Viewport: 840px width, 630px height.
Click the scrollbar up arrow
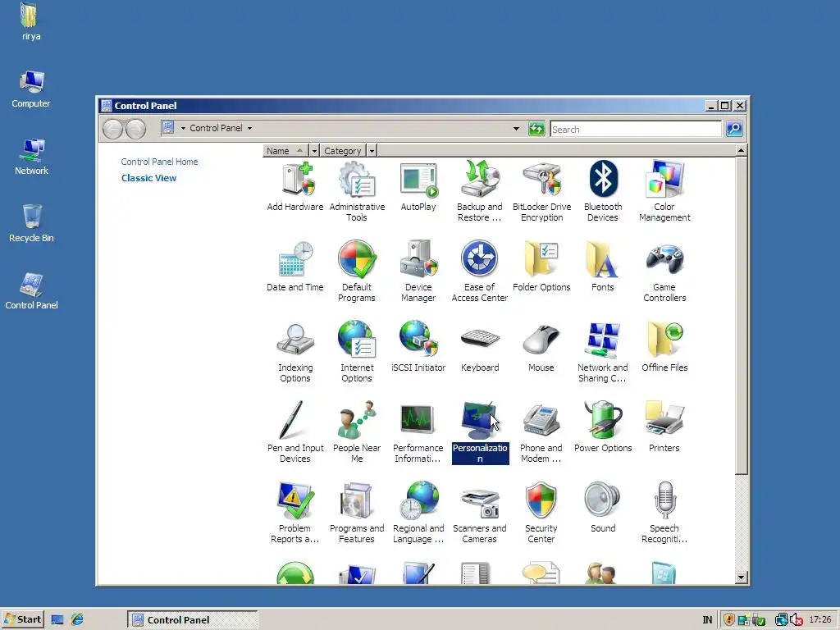pos(741,151)
